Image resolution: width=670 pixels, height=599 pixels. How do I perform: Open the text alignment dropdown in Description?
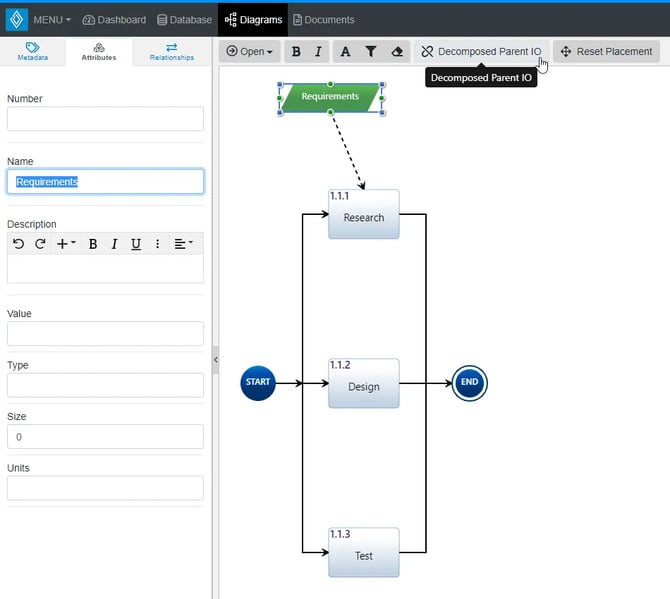tap(183, 244)
